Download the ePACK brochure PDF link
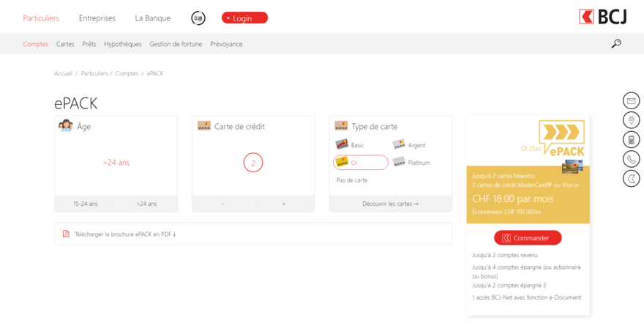The image size is (644, 329). [x=125, y=234]
